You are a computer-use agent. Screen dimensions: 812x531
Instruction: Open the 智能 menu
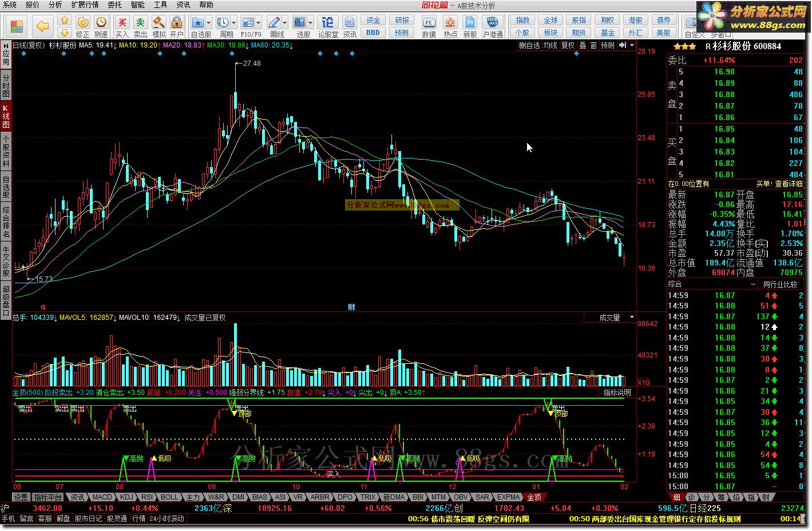point(137,5)
